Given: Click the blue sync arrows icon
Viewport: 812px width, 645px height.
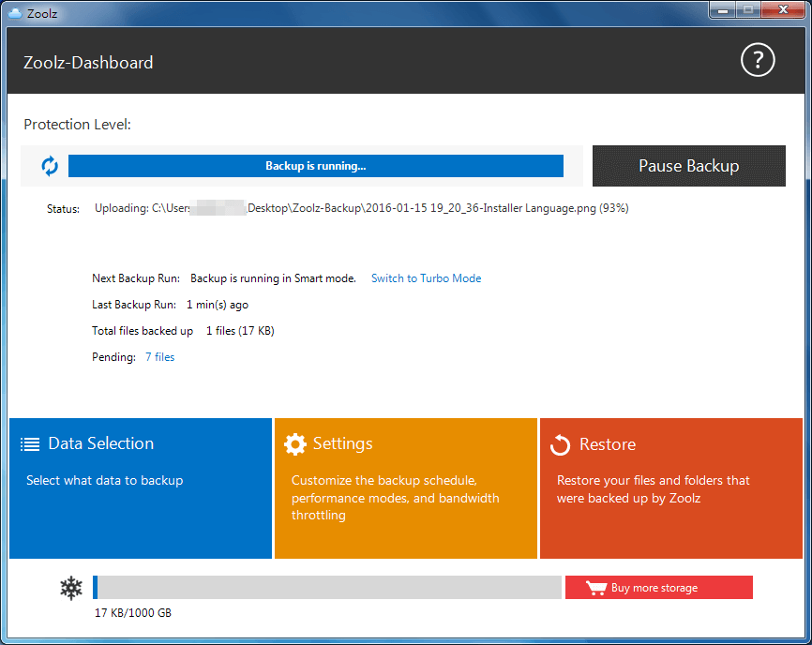Looking at the screenshot, I should 50,166.
